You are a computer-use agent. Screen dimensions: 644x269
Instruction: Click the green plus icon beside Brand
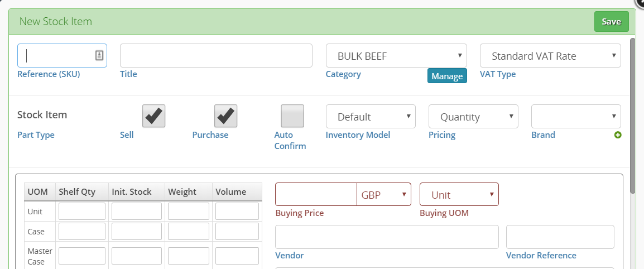pyautogui.click(x=618, y=134)
